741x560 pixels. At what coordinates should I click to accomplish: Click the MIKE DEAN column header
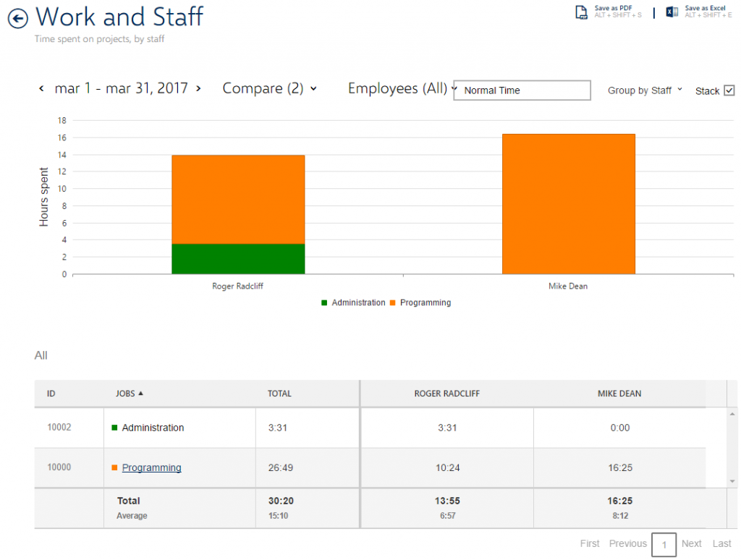619,394
